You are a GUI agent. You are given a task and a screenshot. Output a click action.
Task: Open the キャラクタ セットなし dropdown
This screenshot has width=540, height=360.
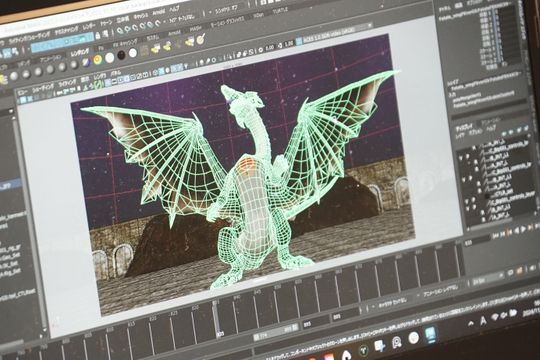click(391, 302)
